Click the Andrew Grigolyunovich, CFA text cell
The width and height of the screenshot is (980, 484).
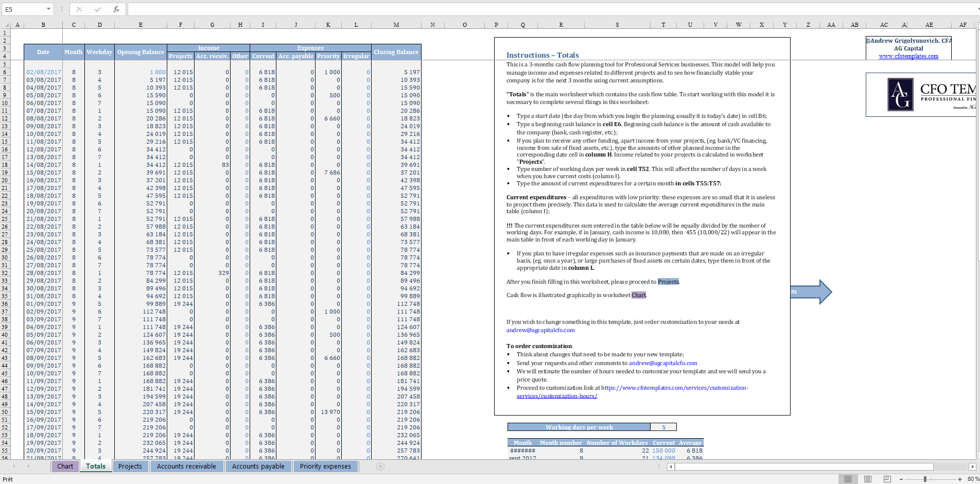pos(908,41)
